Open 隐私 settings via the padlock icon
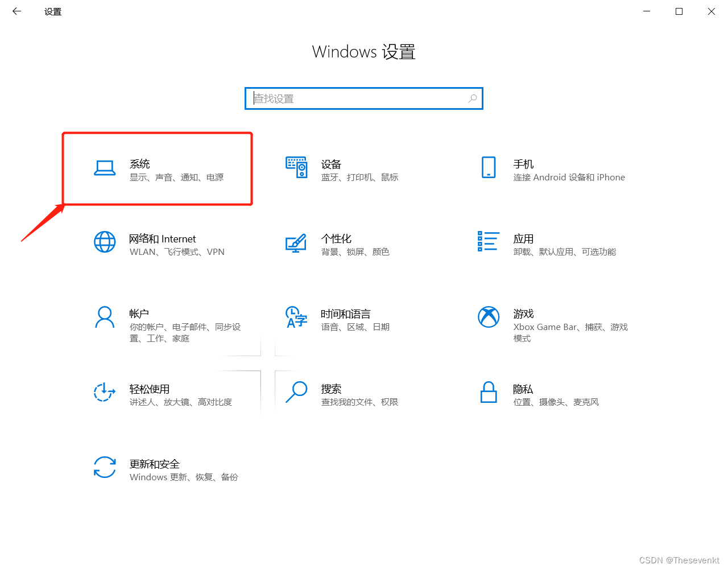 pyautogui.click(x=488, y=392)
